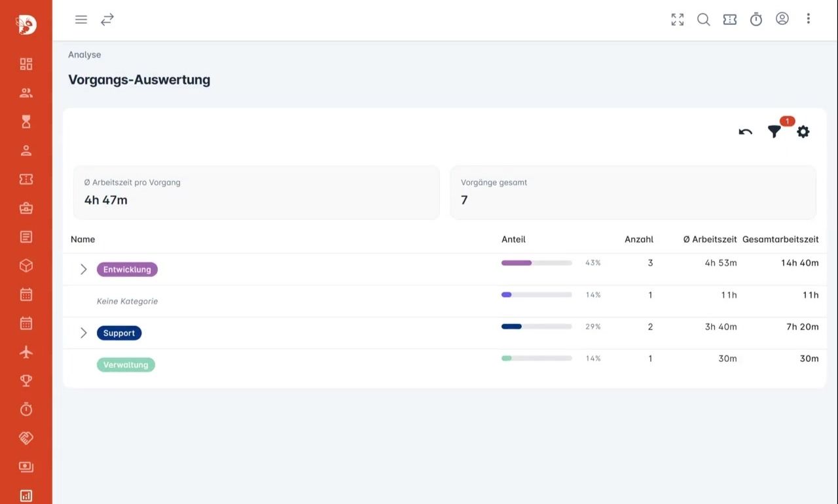
Task: Click the stopwatch icon in top bar
Action: pyautogui.click(x=756, y=20)
